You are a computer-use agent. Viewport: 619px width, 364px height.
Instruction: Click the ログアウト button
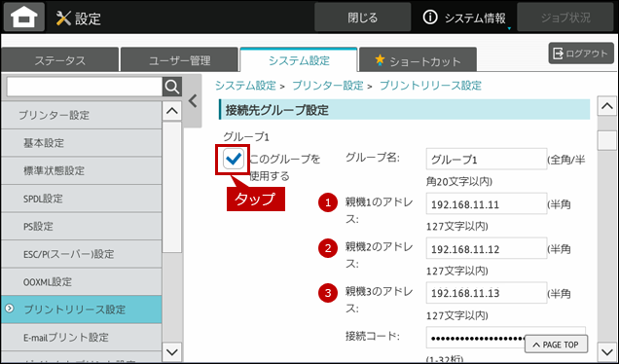(x=581, y=54)
